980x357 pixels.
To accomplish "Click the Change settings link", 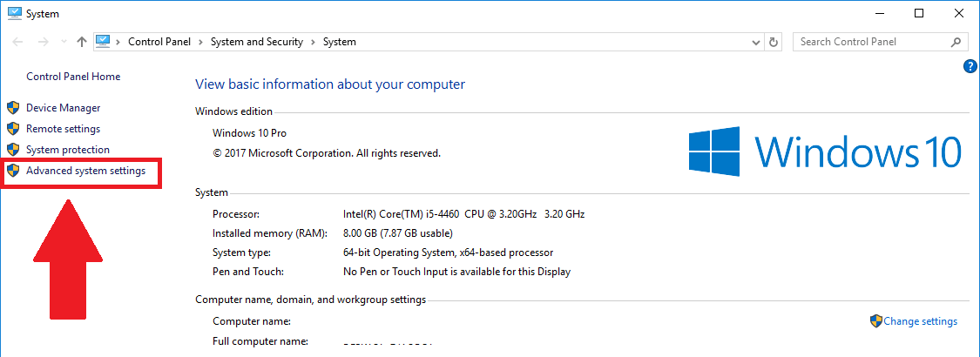I will pos(920,321).
